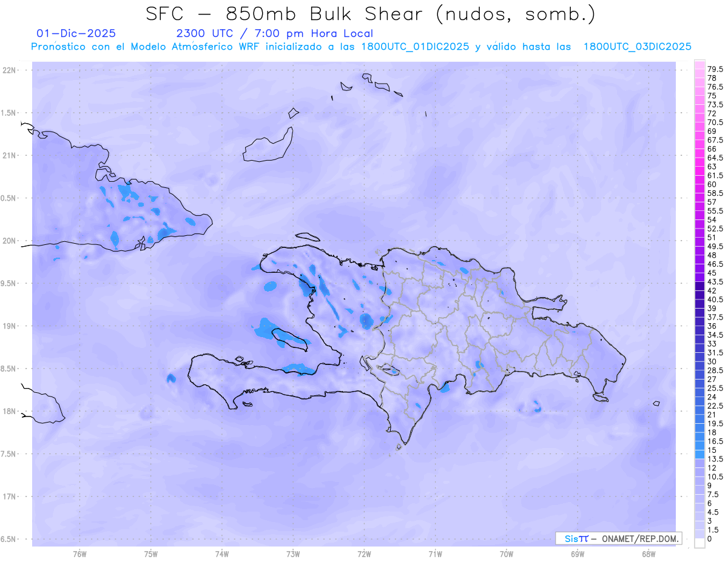Click the 48 value on the color scale
Screen dimensions: 728x562
coord(712,255)
